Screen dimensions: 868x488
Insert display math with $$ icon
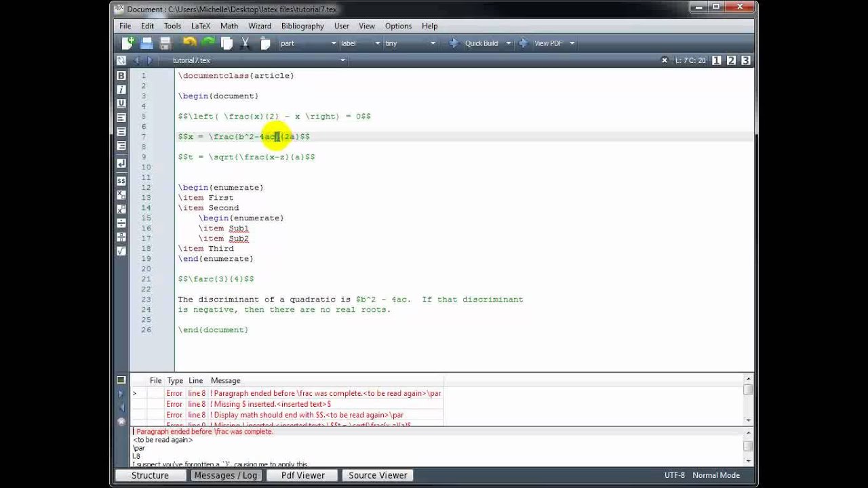pos(121,181)
